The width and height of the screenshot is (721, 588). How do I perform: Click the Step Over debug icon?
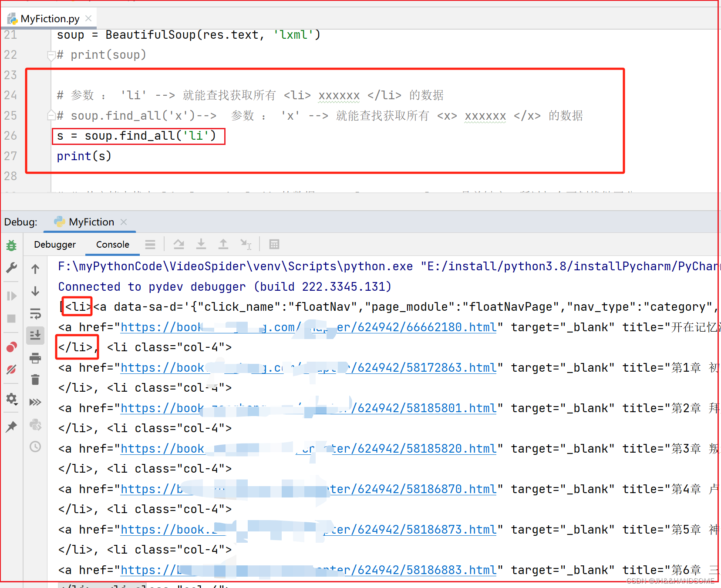coord(179,245)
